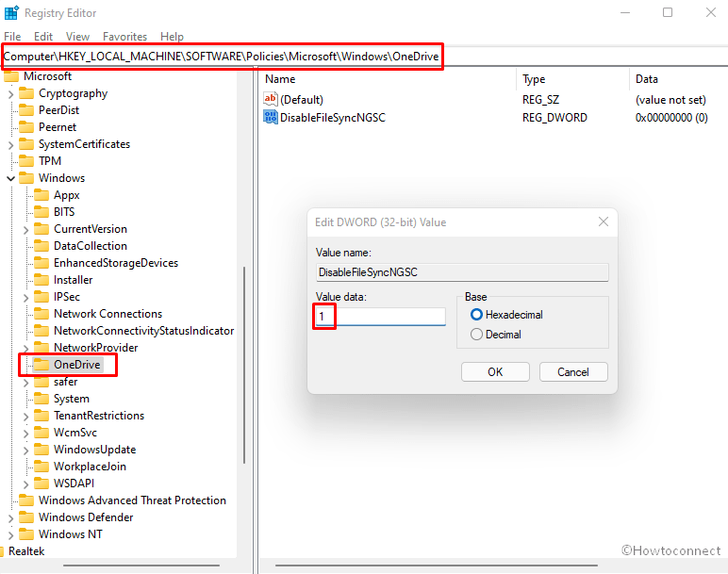Click the safer folder icon
The height and width of the screenshot is (574, 728).
[41, 382]
